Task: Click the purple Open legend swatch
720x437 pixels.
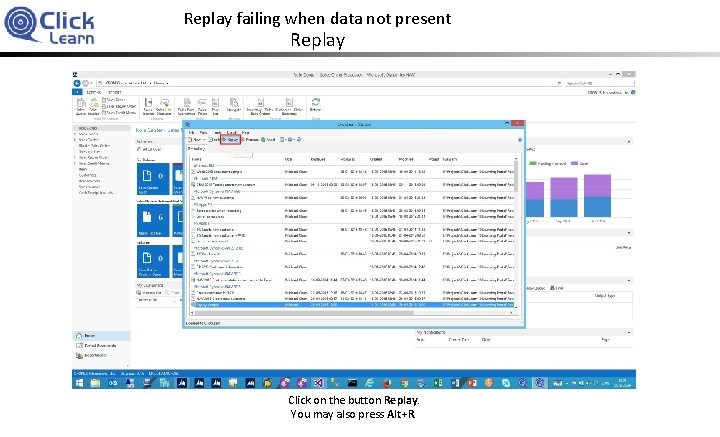Action: tap(574, 163)
